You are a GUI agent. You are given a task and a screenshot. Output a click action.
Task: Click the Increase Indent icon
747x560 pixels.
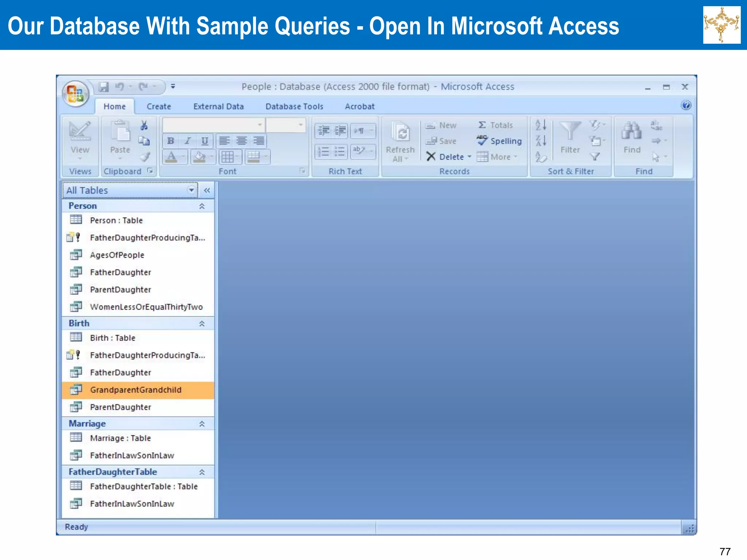pyautogui.click(x=340, y=130)
